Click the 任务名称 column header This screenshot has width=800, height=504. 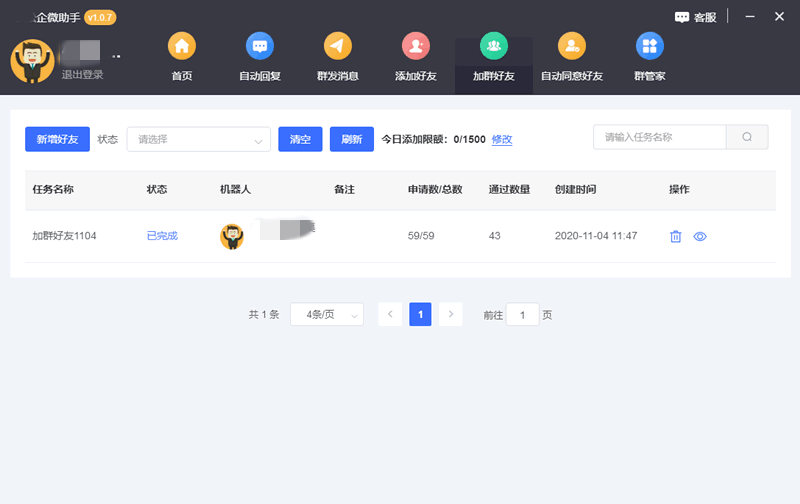[x=53, y=189]
